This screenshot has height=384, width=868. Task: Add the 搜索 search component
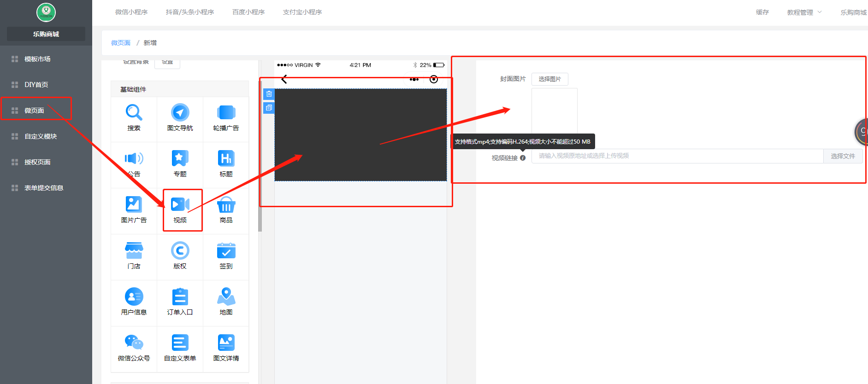point(134,119)
